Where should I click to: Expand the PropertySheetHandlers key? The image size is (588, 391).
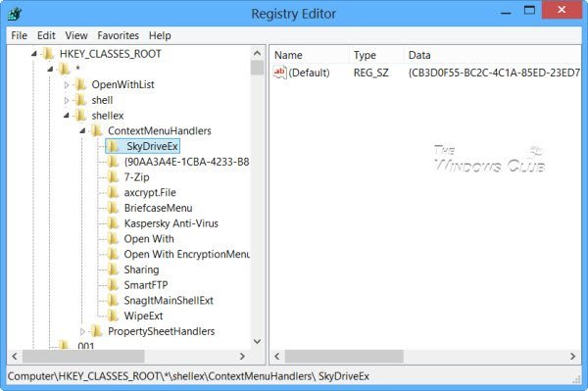pyautogui.click(x=82, y=331)
